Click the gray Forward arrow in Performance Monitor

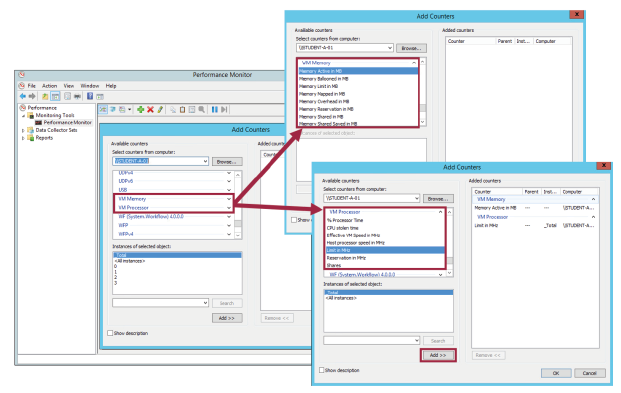tap(32, 96)
